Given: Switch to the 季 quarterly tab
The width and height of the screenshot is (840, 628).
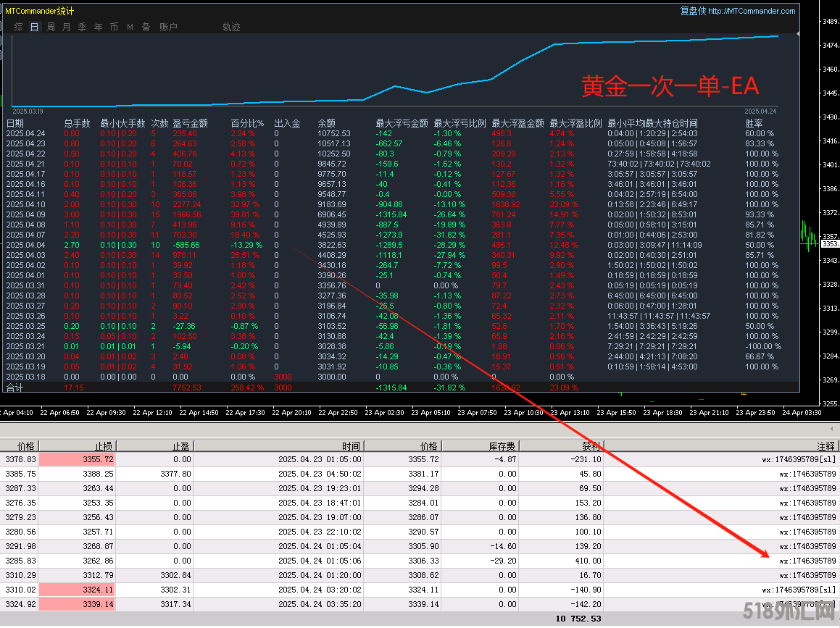Looking at the screenshot, I should tap(82, 27).
